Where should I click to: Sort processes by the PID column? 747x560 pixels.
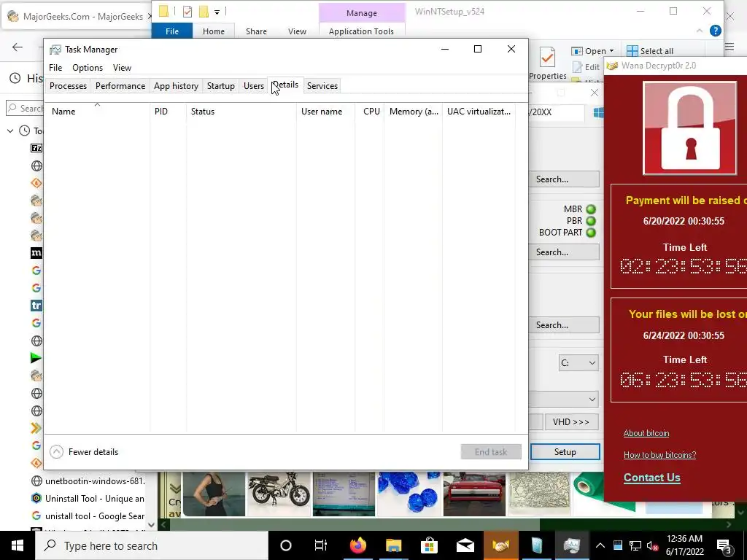click(169, 112)
